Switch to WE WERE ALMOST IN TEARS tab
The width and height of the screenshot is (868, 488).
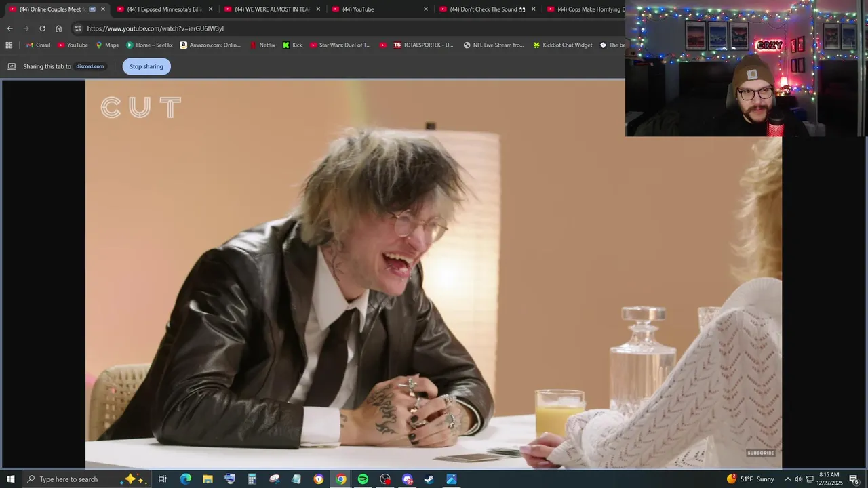point(271,9)
